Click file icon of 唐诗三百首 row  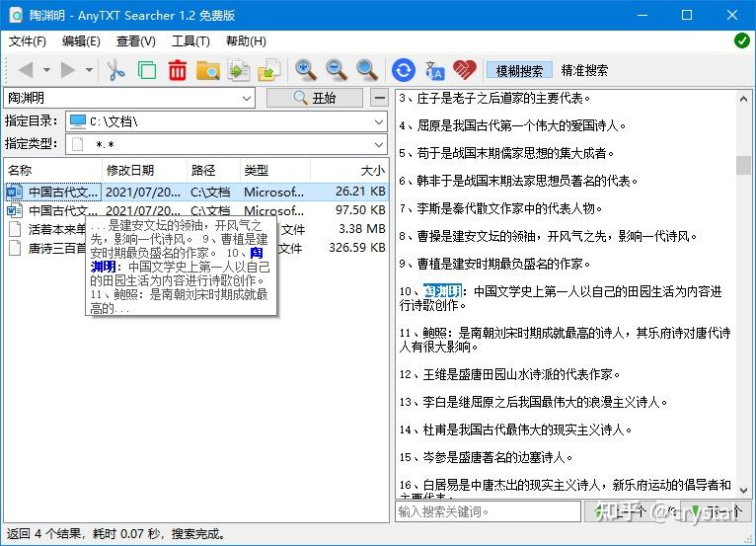pyautogui.click(x=15, y=248)
